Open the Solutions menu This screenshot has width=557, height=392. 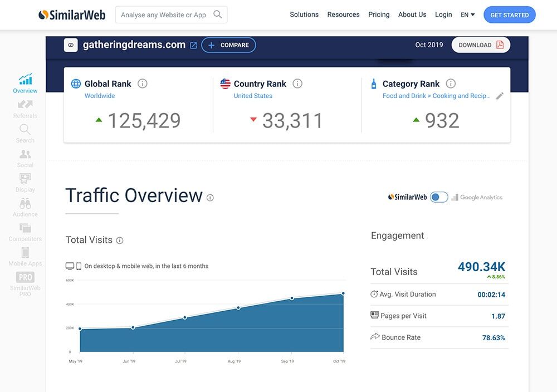304,14
